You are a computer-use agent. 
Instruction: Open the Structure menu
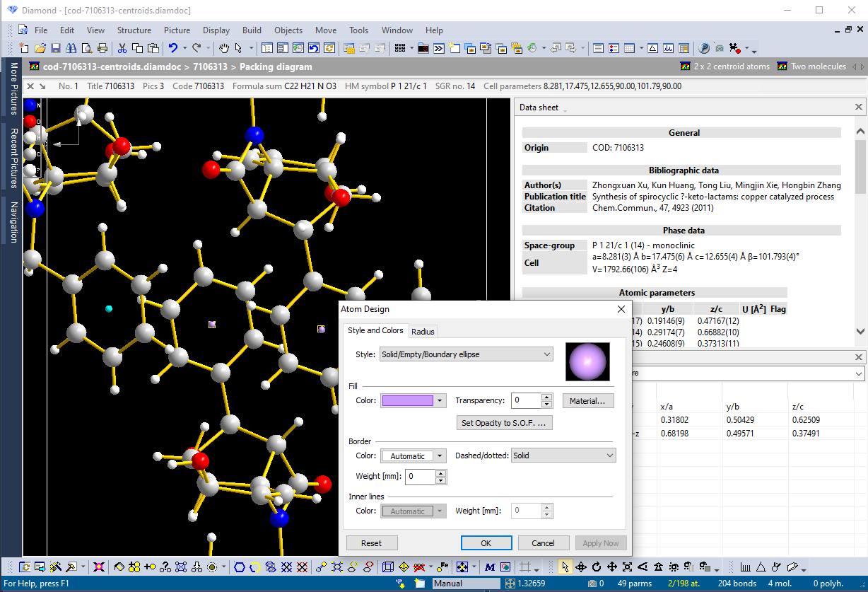click(x=134, y=30)
